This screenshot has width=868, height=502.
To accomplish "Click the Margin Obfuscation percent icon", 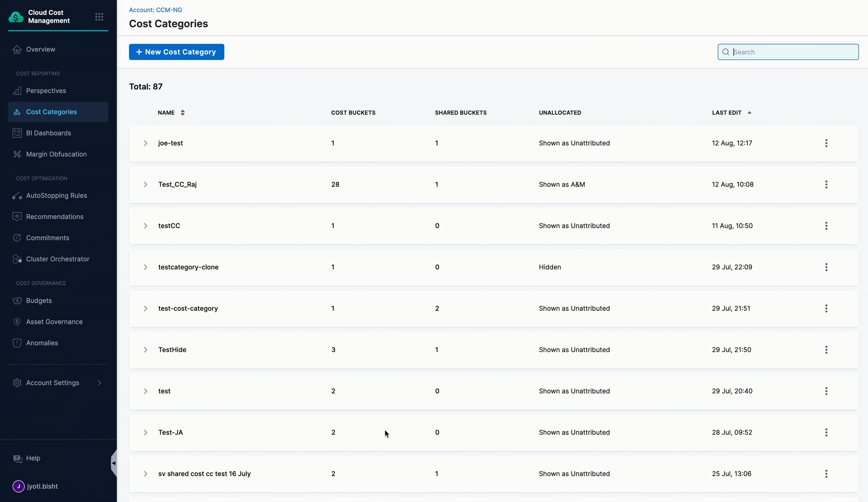I will (x=17, y=154).
